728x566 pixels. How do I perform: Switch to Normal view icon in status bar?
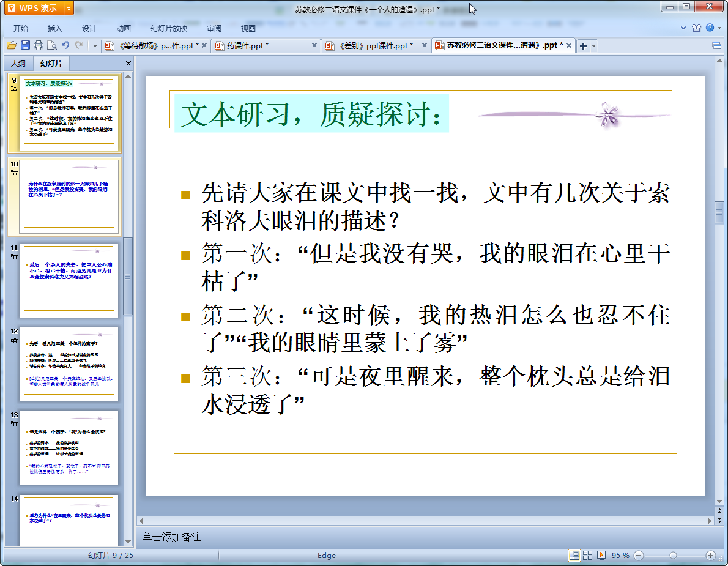point(574,556)
